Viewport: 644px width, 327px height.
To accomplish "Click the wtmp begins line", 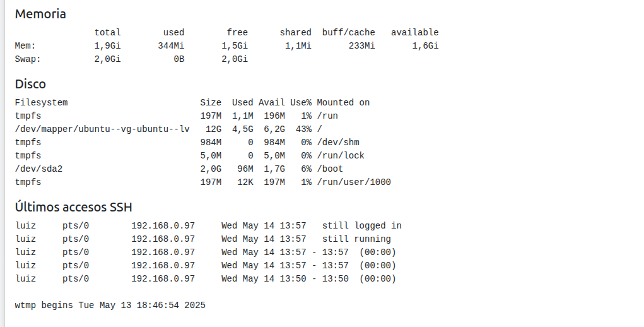I will click(110, 305).
